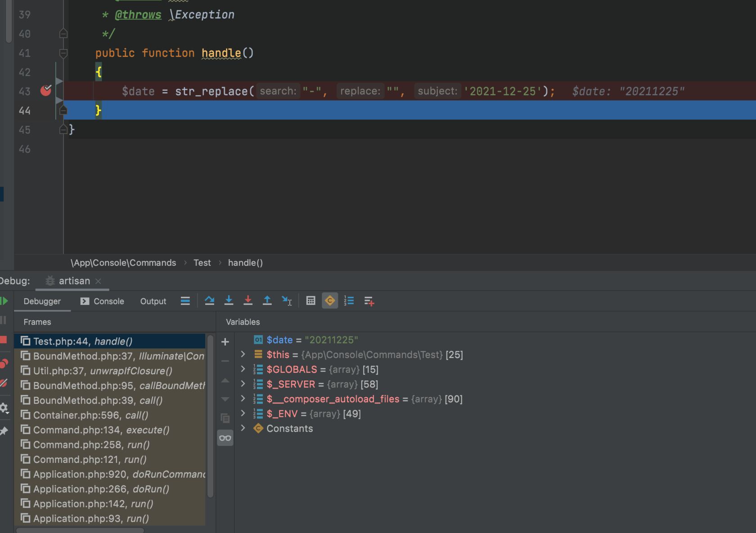This screenshot has width=756, height=533.
Task: Expand the $_ENV array node
Action: coord(243,413)
